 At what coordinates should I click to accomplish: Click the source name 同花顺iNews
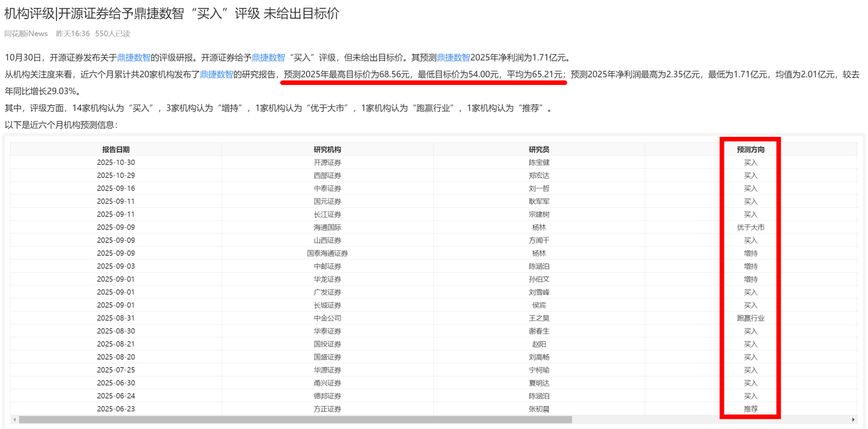(x=26, y=34)
